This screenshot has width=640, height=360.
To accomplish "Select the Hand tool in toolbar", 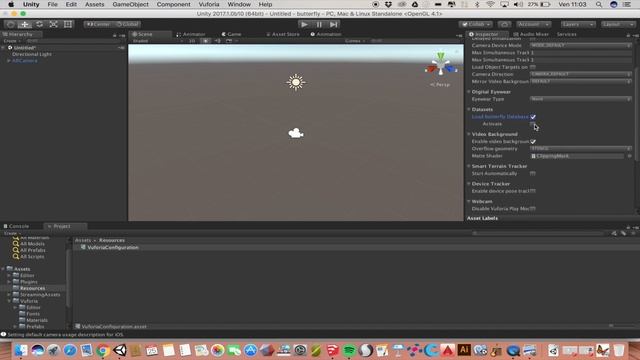I will (x=11, y=24).
